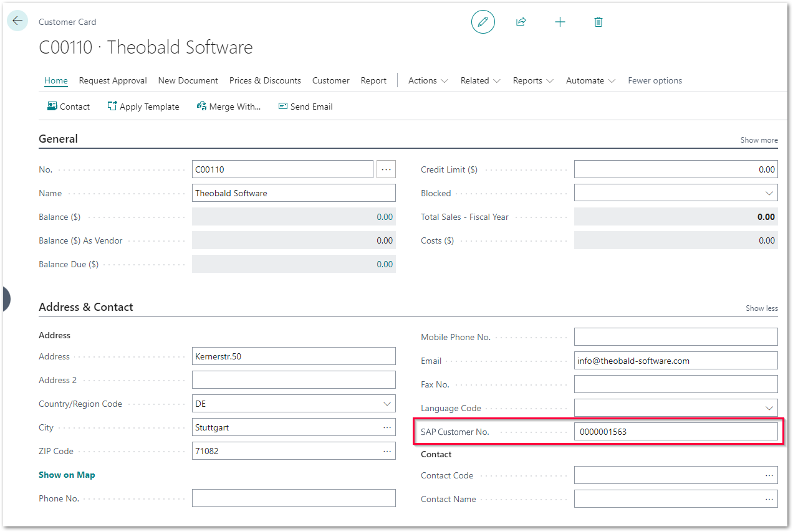Open the Contact action
The height and width of the screenshot is (532, 793).
coord(69,107)
